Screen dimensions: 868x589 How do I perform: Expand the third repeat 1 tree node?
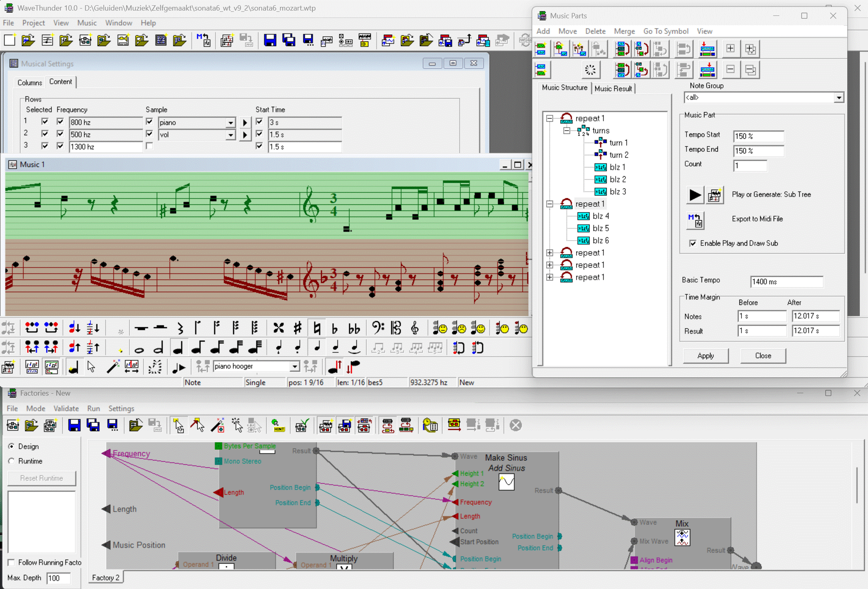(550, 253)
